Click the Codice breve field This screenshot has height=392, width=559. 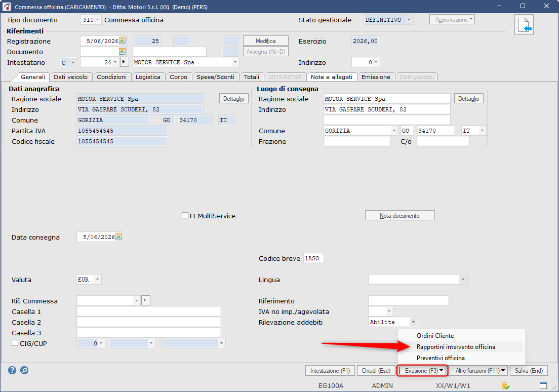click(313, 258)
